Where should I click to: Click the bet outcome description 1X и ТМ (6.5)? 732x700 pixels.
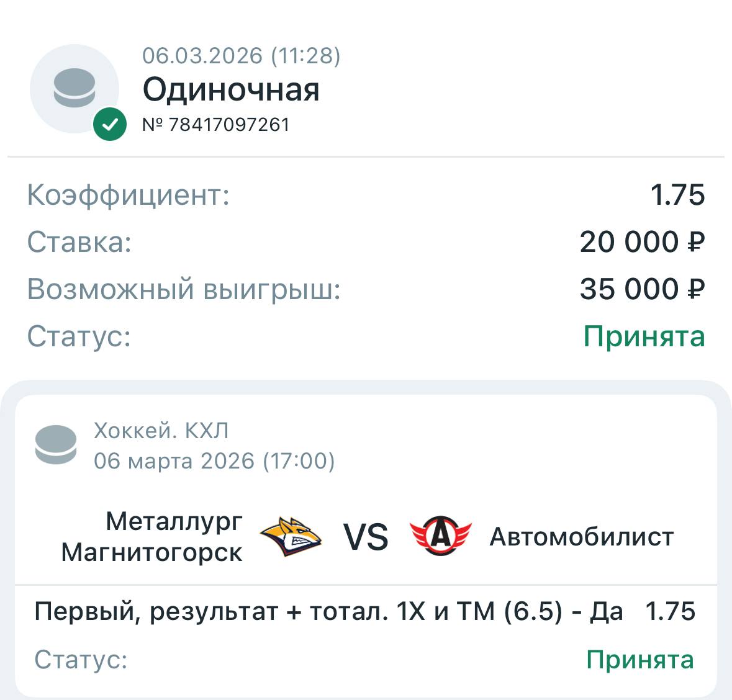328,612
